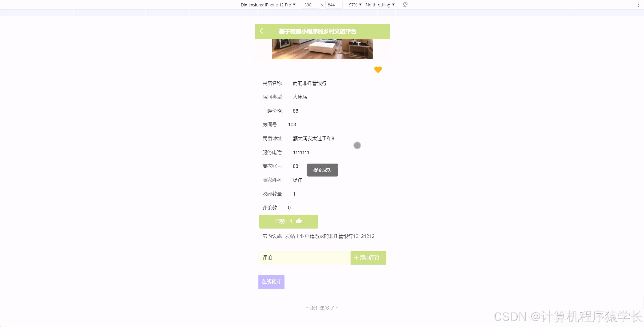Toggle device to landscape with the rotate control
The height and width of the screenshot is (327, 644).
click(x=405, y=5)
